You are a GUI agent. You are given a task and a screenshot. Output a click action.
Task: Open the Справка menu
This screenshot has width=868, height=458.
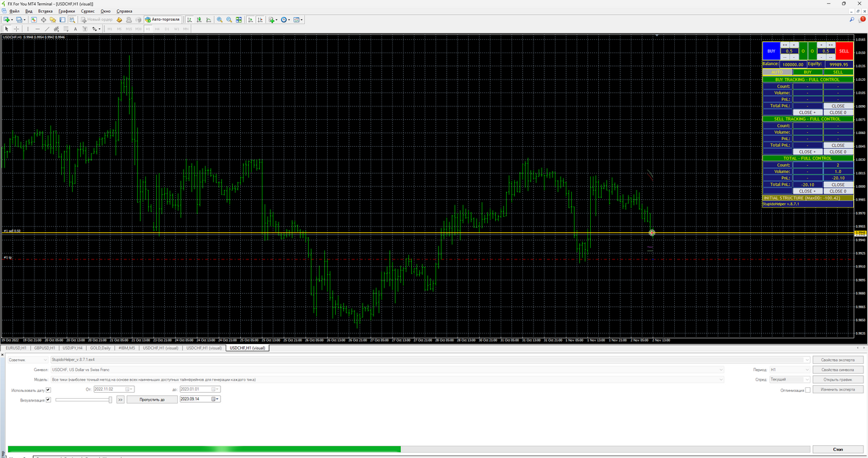(124, 11)
